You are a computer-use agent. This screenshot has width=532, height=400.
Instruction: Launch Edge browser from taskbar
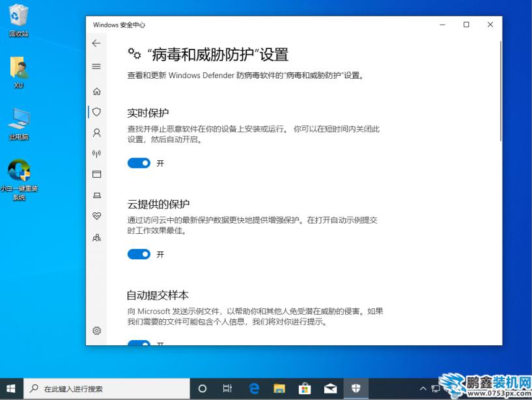(254, 388)
